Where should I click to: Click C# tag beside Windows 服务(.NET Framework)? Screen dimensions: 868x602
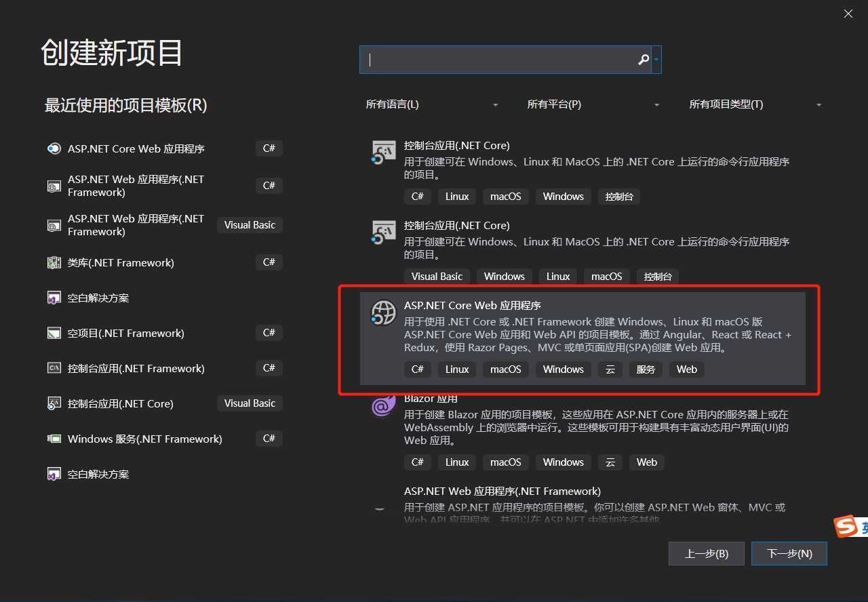269,438
